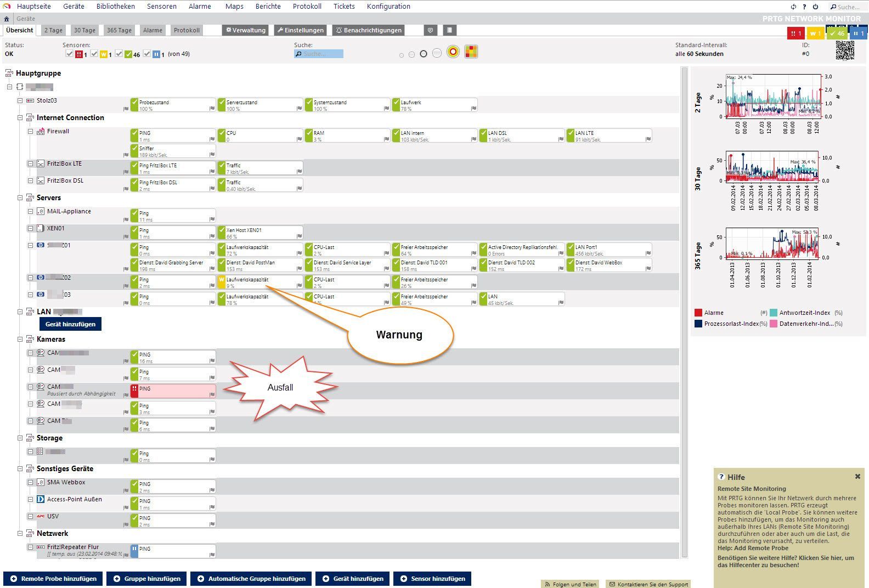Click the red PING sensor in the Kameras group
Viewport: 869px width, 588px height.
point(173,391)
